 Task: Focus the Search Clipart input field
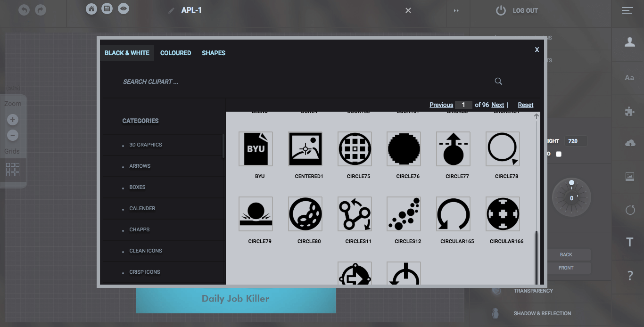click(302, 82)
